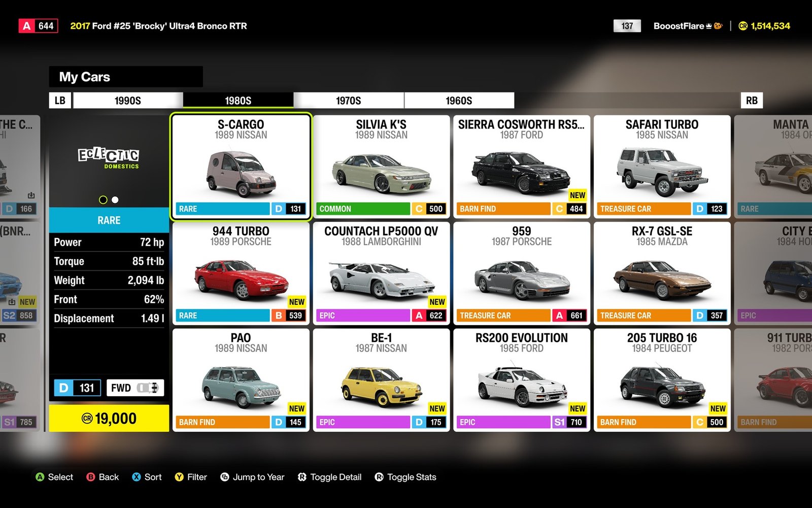
Task: Switch to the 1990S tab
Action: [x=128, y=101]
